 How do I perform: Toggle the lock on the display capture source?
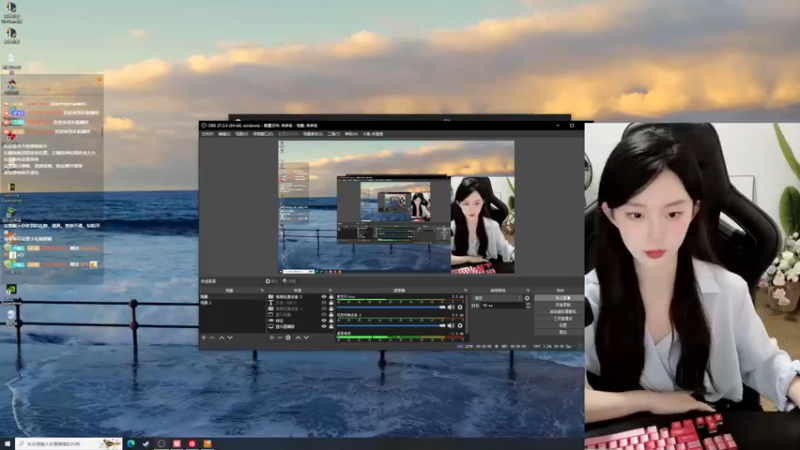click(331, 327)
